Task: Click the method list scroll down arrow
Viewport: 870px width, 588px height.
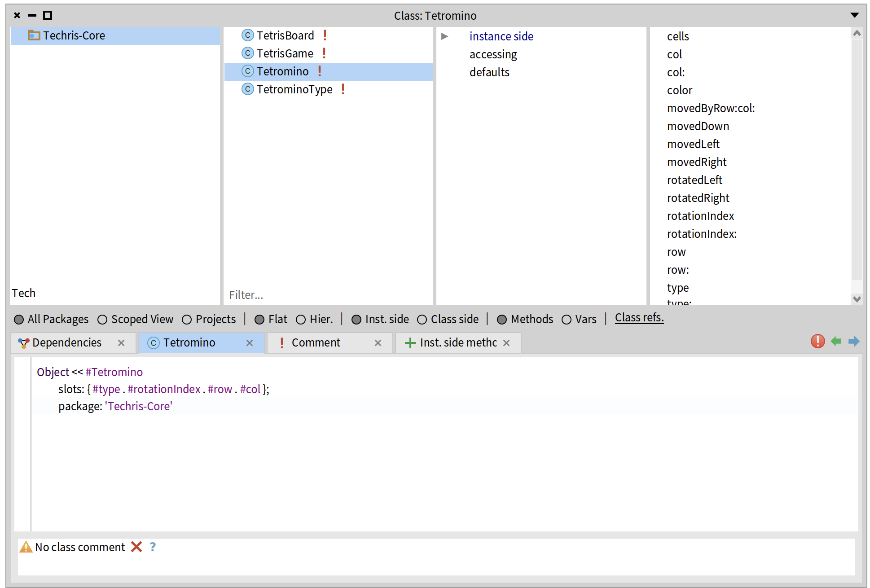Action: 857,299
